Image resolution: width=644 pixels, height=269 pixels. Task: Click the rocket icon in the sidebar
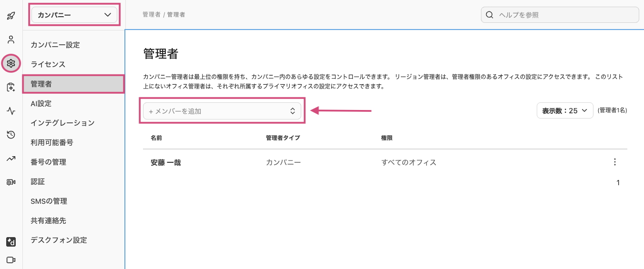tap(11, 16)
